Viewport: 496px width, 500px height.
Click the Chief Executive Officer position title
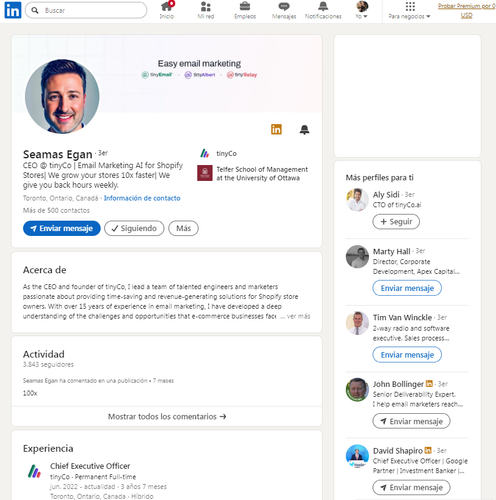tap(90, 466)
